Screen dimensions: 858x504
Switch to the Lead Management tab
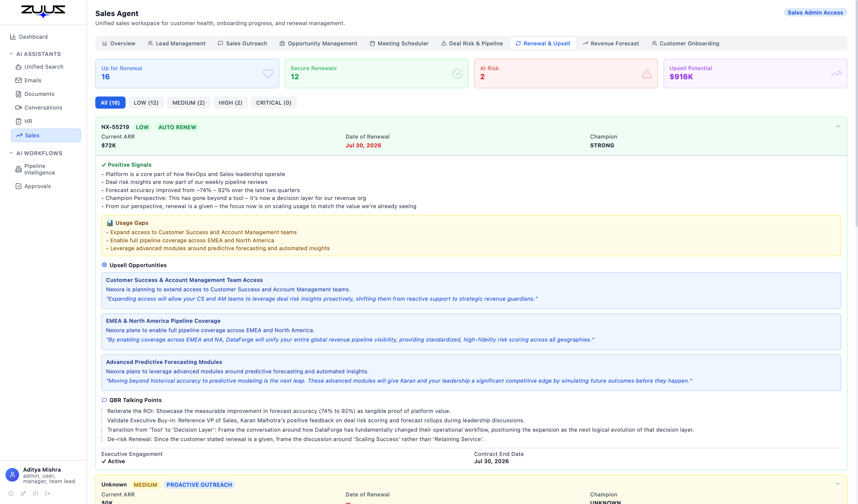click(x=176, y=43)
